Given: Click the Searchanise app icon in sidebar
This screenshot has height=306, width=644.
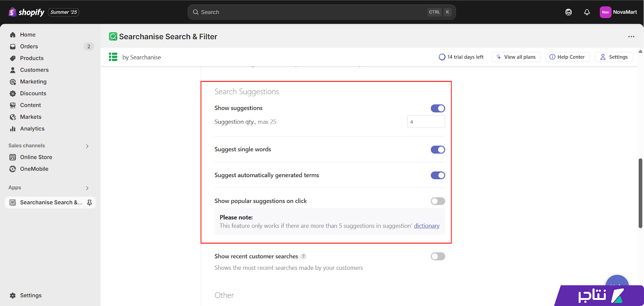Looking at the screenshot, I should point(13,203).
